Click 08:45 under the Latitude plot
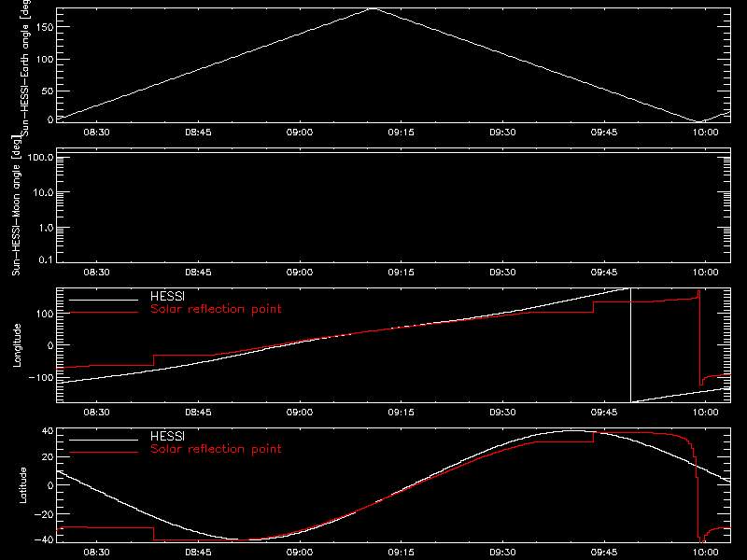Screen dimensions: 747x560 point(198,553)
